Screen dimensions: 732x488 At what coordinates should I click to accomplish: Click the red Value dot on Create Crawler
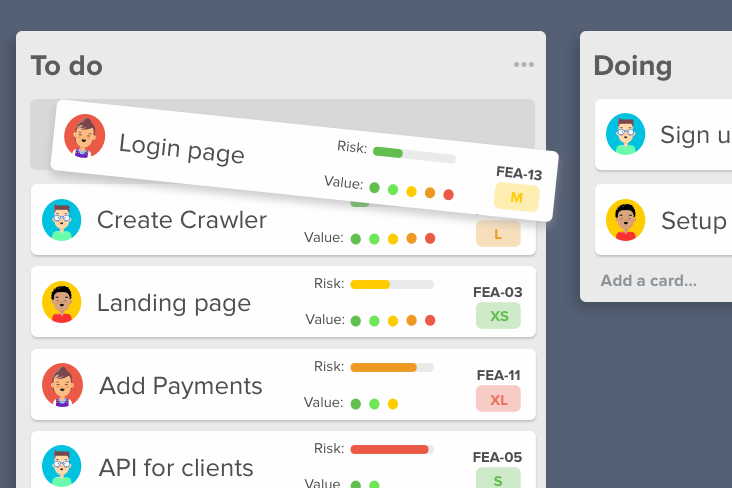[x=430, y=239]
